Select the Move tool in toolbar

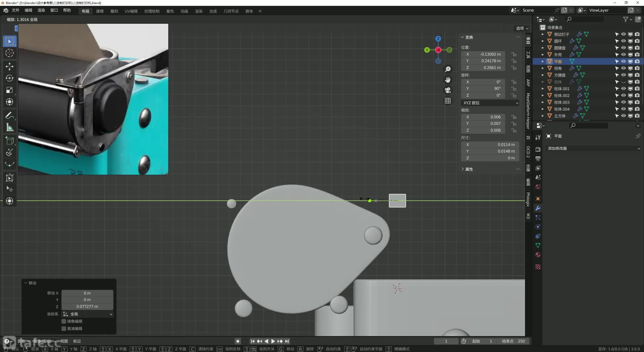click(x=10, y=66)
